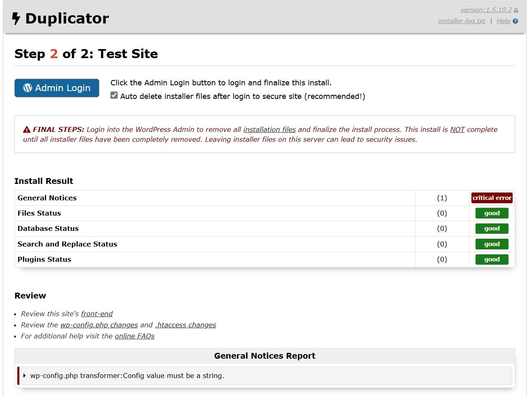Click the good badge for Plugins Status
This screenshot has width=532, height=397.
pyautogui.click(x=492, y=259)
